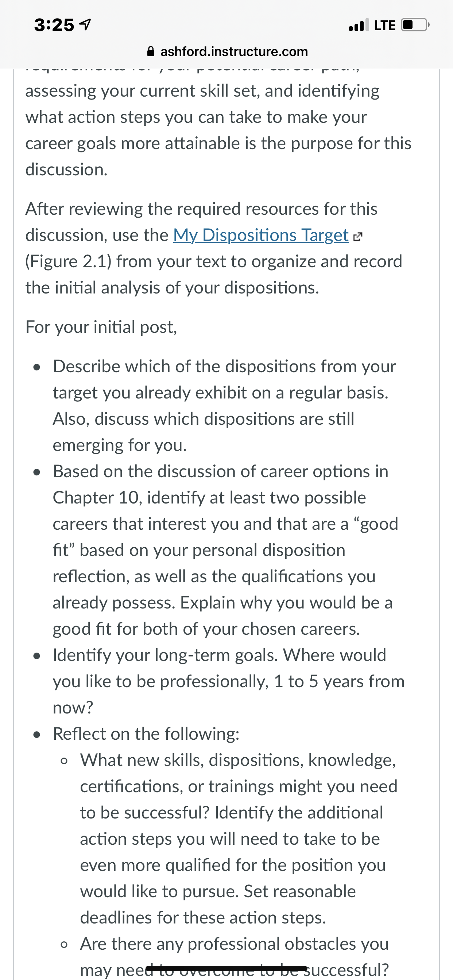453x980 pixels.
Task: Tap the ashford.instructure.com address bar
Action: pos(227,51)
